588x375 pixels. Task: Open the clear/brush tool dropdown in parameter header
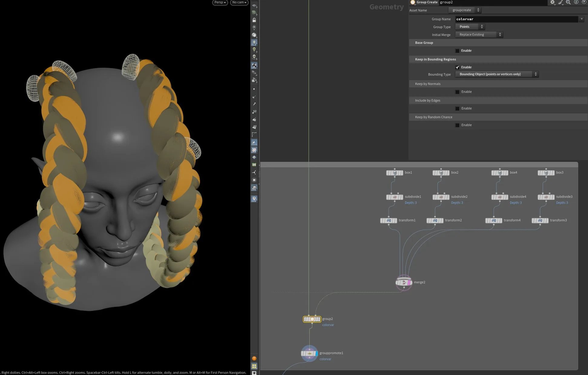coord(561,2)
